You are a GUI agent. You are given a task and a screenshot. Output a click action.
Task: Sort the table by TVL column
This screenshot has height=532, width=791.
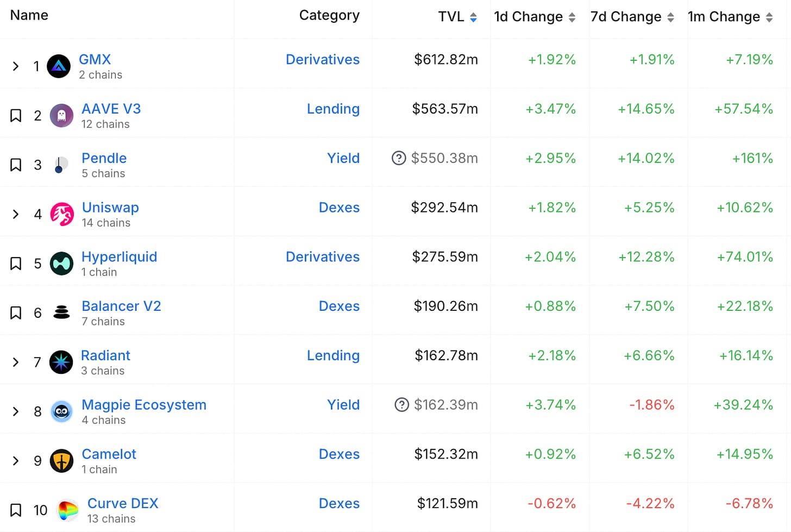click(457, 17)
